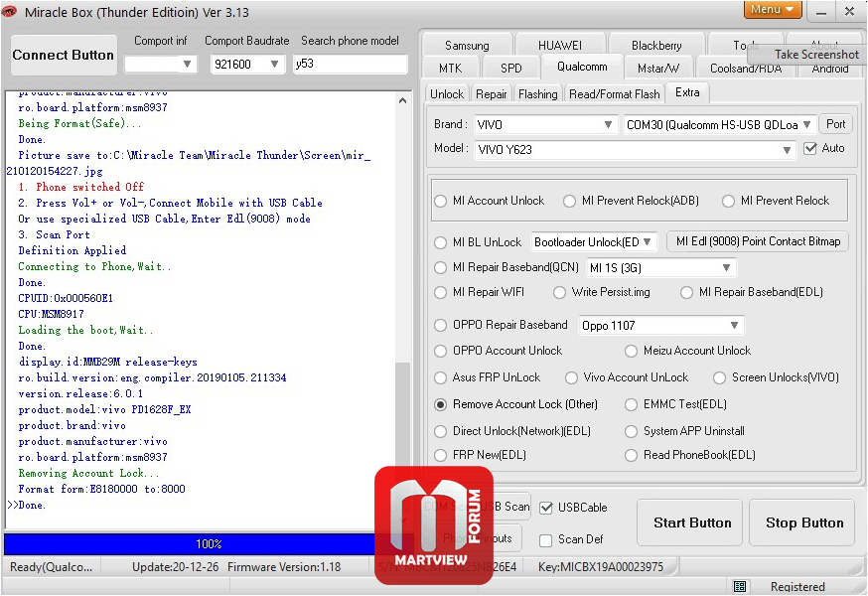The image size is (868, 596).
Task: Open the orange Menu button
Action: click(x=773, y=9)
